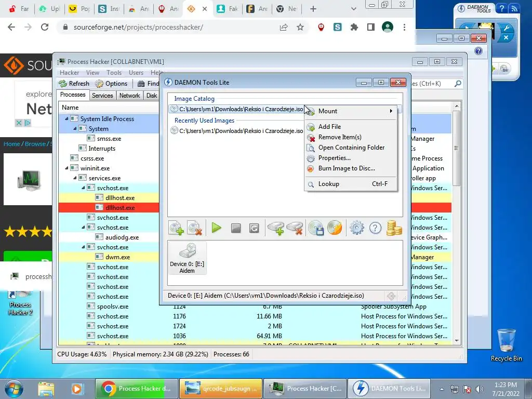Choose Remove Item(s) in the context menu
The image size is (532, 399).
[x=351, y=137]
